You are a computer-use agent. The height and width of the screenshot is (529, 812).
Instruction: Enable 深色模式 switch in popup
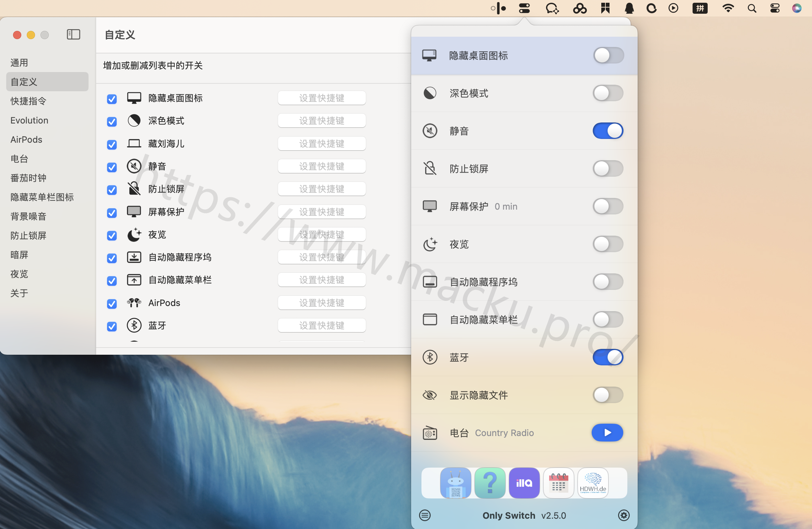[x=608, y=93]
